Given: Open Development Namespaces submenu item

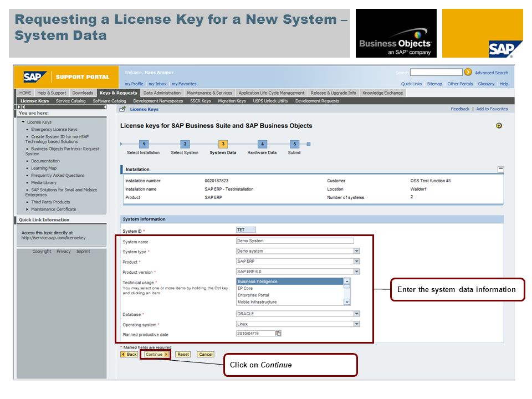Looking at the screenshot, I should [158, 101].
